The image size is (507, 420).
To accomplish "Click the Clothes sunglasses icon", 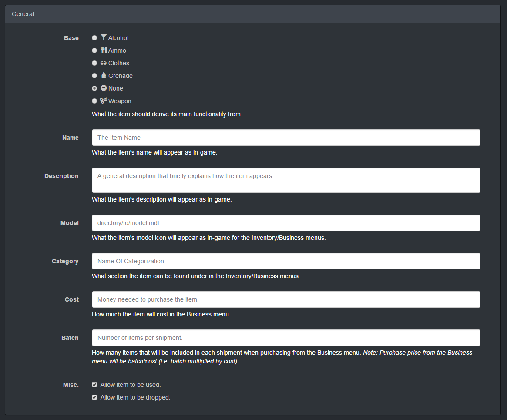I will [104, 63].
